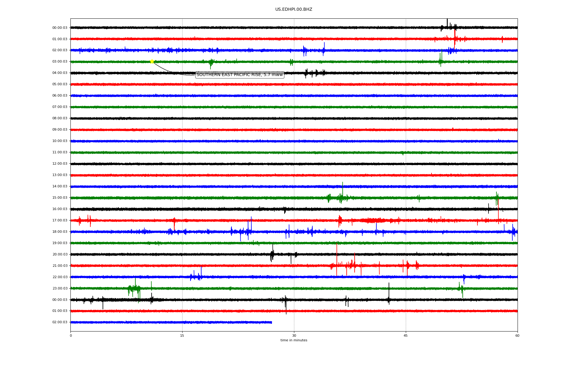This screenshot has height=368, width=588.
Task: Click the 17:00:03 time label
Action: (x=60, y=220)
